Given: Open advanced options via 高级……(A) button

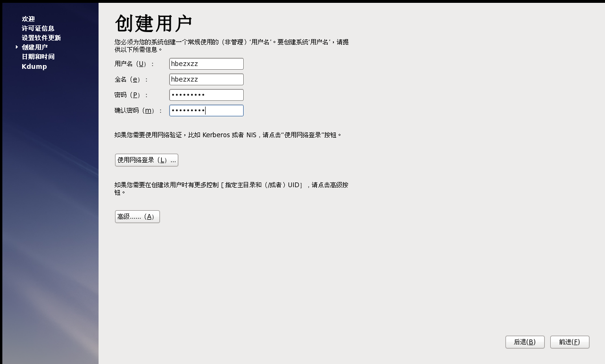Looking at the screenshot, I should click(x=137, y=216).
